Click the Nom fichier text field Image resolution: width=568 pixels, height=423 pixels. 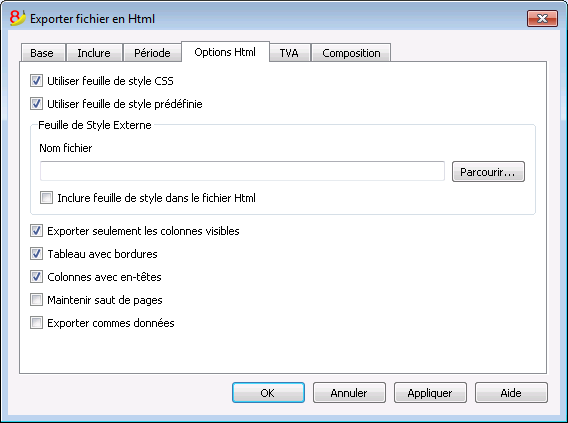242,171
